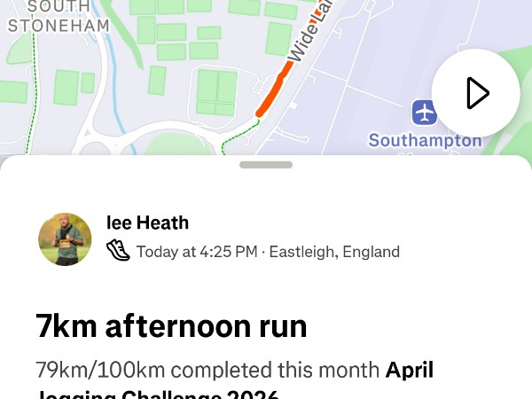Click the Eastleigh, England location text
The image size is (532, 399).
coord(334,252)
